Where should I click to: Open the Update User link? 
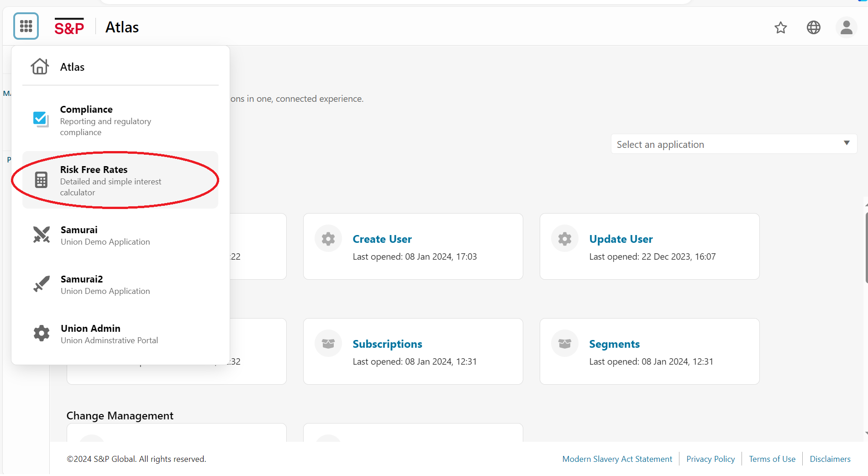[x=621, y=239]
